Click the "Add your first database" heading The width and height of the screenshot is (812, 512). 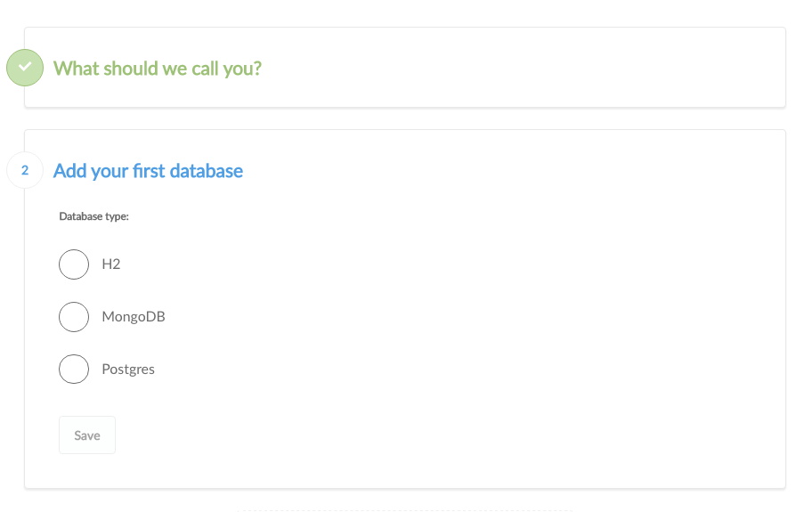click(148, 171)
